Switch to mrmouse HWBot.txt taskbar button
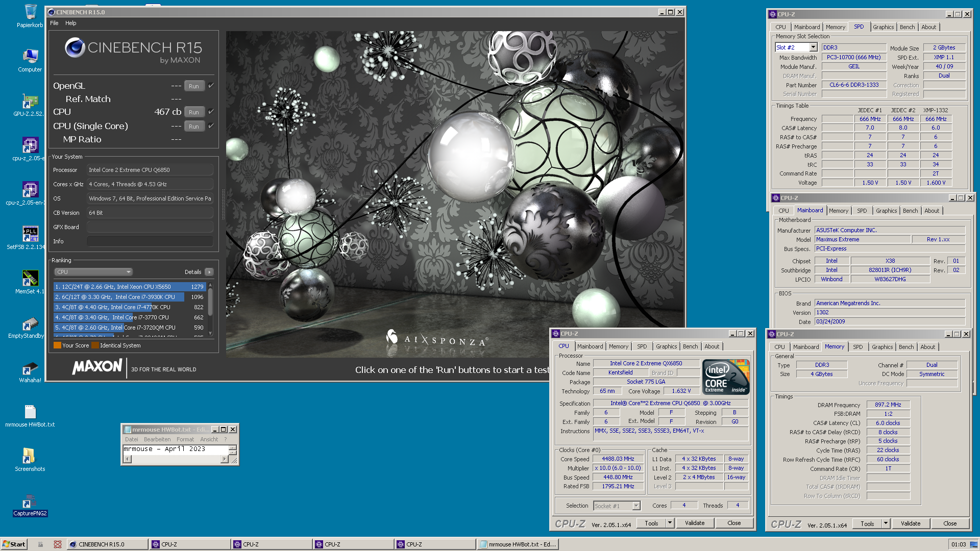Viewport: 980px width, 551px height. [518, 544]
